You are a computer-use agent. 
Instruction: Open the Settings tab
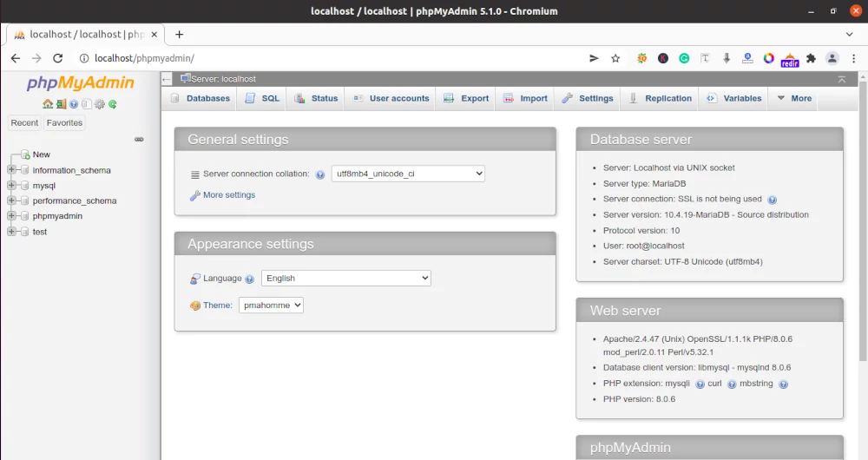588,99
